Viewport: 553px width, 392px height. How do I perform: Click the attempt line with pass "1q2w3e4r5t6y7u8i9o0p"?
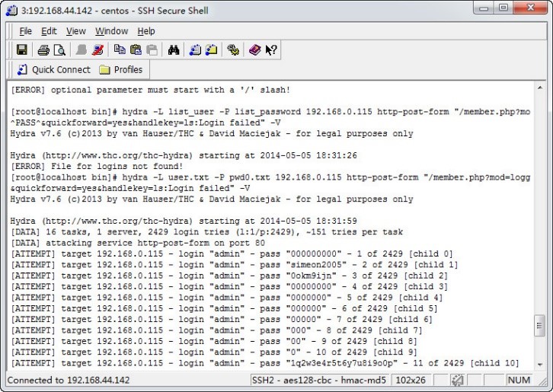tap(265, 363)
